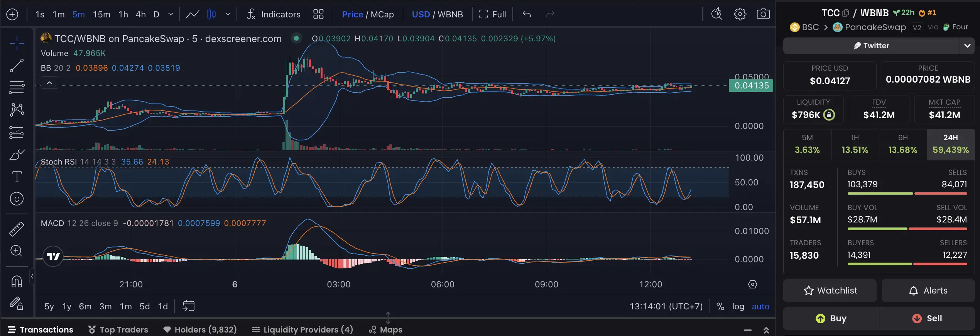The image size is (980, 336).
Task: Open the layout grid selector
Action: [x=318, y=14]
